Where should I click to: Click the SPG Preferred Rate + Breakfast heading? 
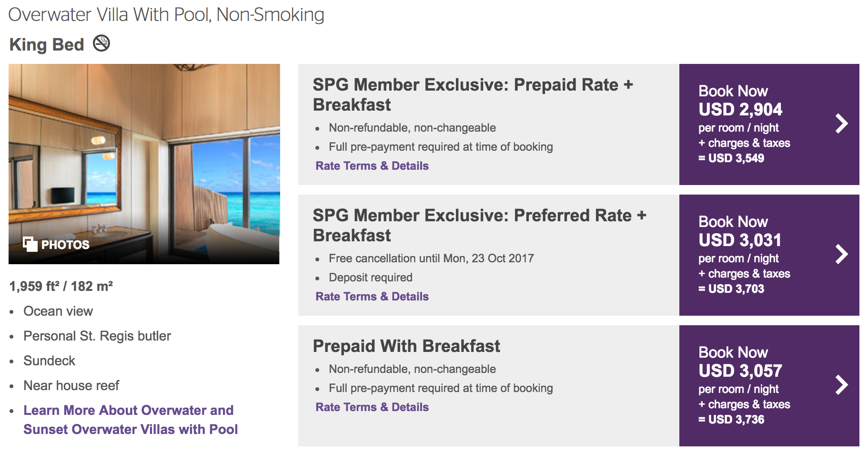(479, 225)
